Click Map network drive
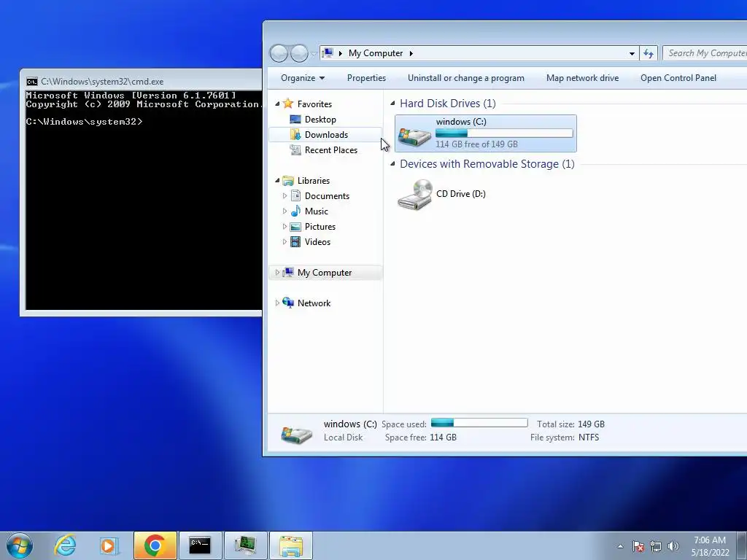747x560 pixels. point(582,78)
